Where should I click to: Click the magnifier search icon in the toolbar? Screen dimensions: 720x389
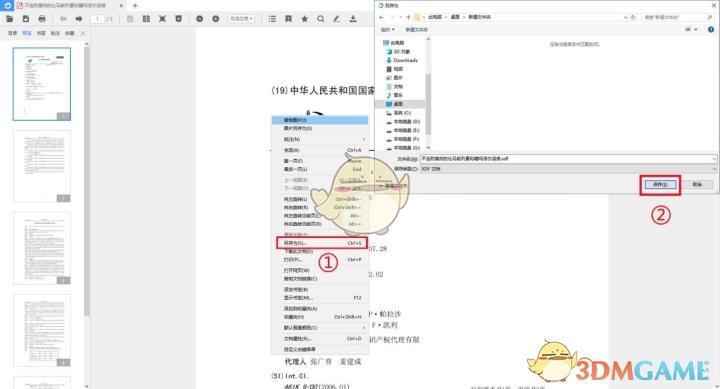(x=321, y=19)
